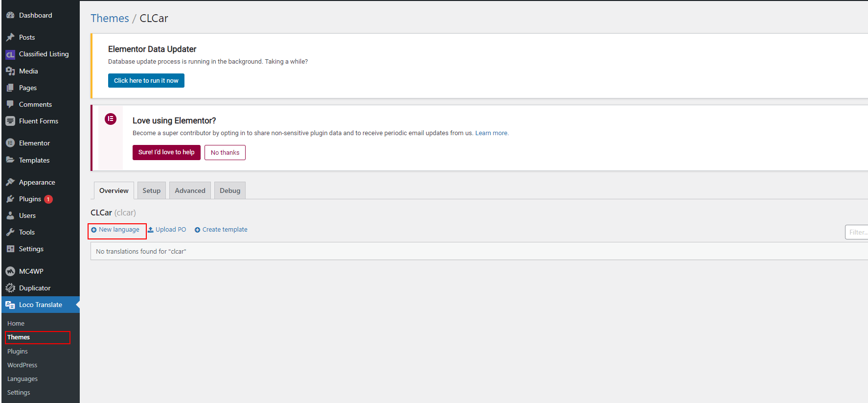Open Loco Translate menu
The width and height of the screenshot is (868, 403).
[x=40, y=305]
